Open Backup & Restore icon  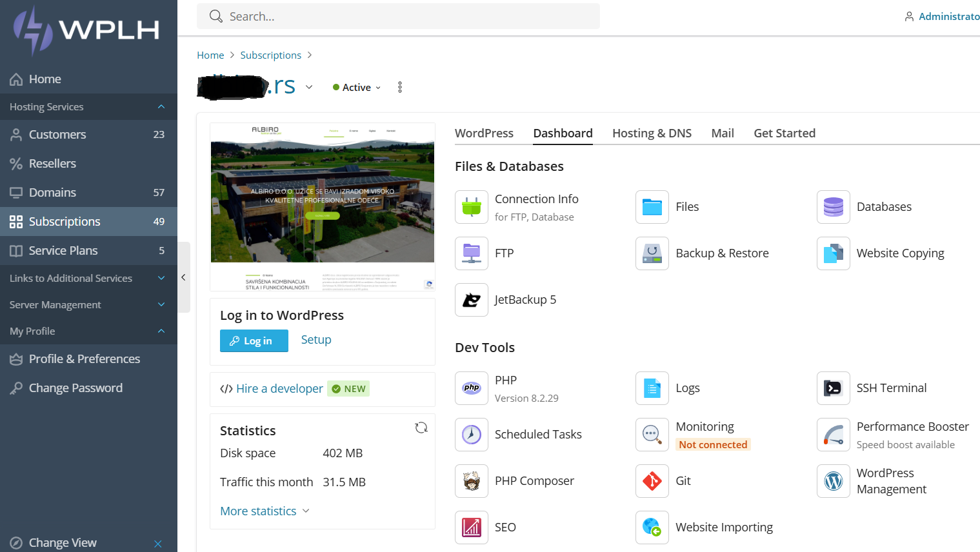652,253
